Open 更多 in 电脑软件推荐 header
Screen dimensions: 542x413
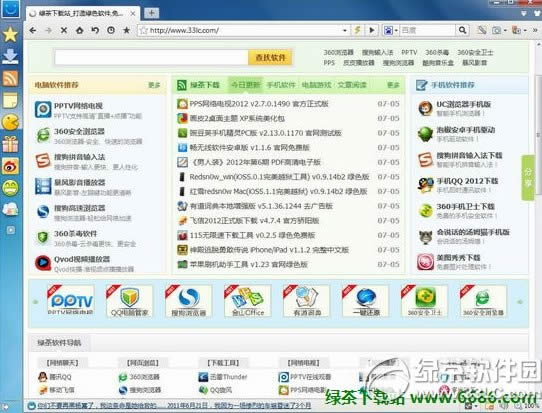point(154,85)
